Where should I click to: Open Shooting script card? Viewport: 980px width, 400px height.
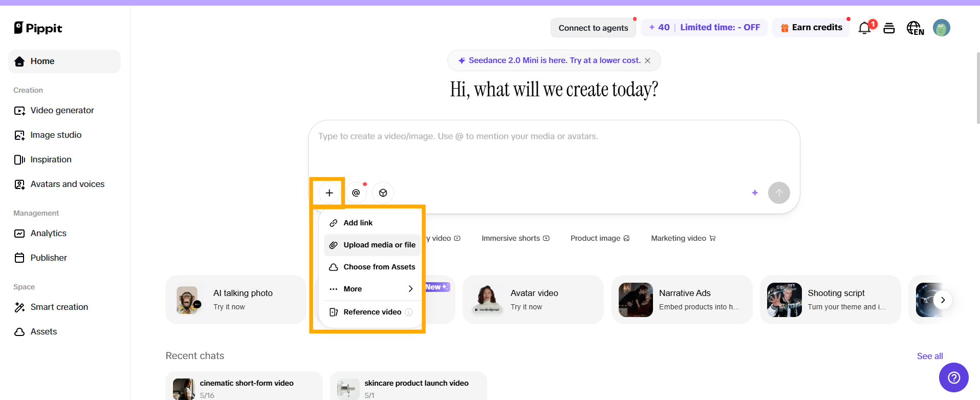tap(830, 300)
